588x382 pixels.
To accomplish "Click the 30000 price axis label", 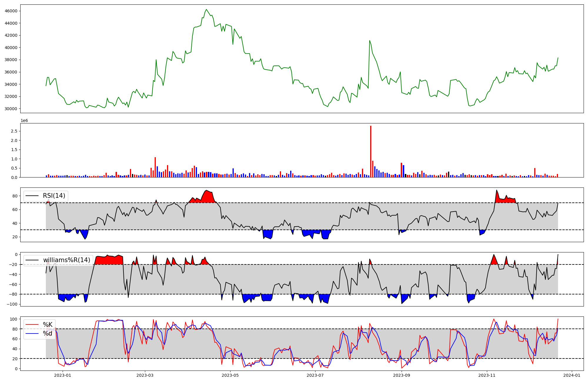I will [11, 109].
